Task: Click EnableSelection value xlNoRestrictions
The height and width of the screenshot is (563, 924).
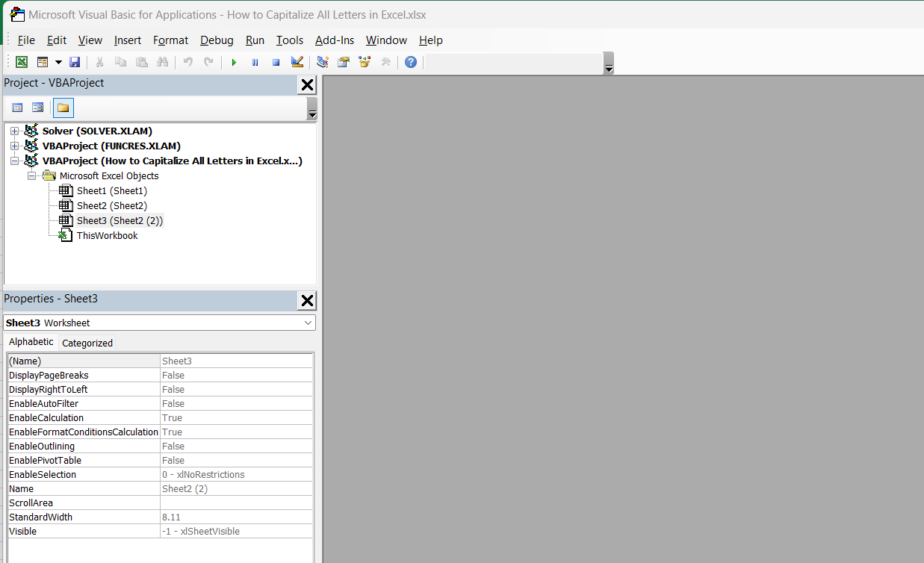Action: coord(237,475)
